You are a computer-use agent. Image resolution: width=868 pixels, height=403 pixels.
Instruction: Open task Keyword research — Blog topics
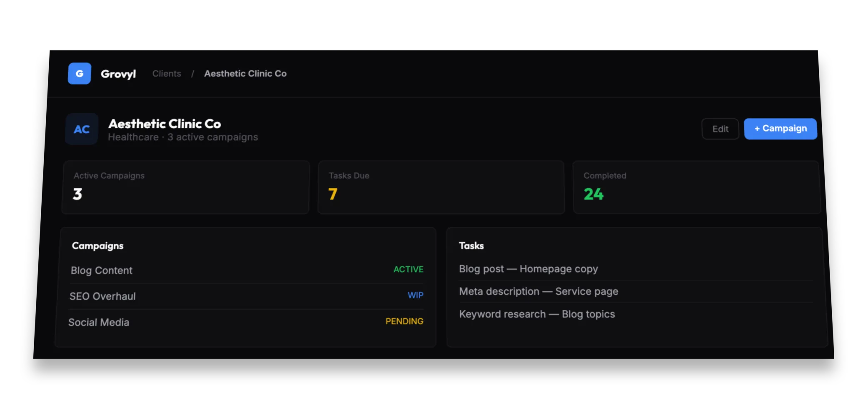(636, 314)
